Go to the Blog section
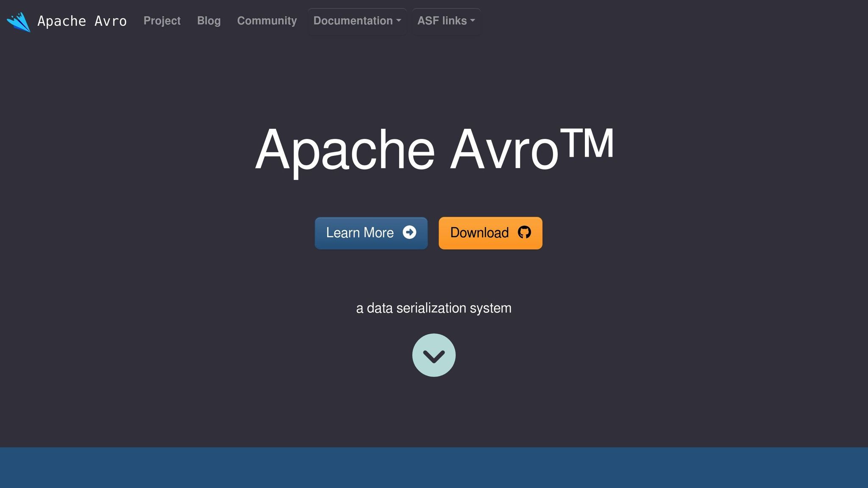868x488 pixels. pos(209,21)
